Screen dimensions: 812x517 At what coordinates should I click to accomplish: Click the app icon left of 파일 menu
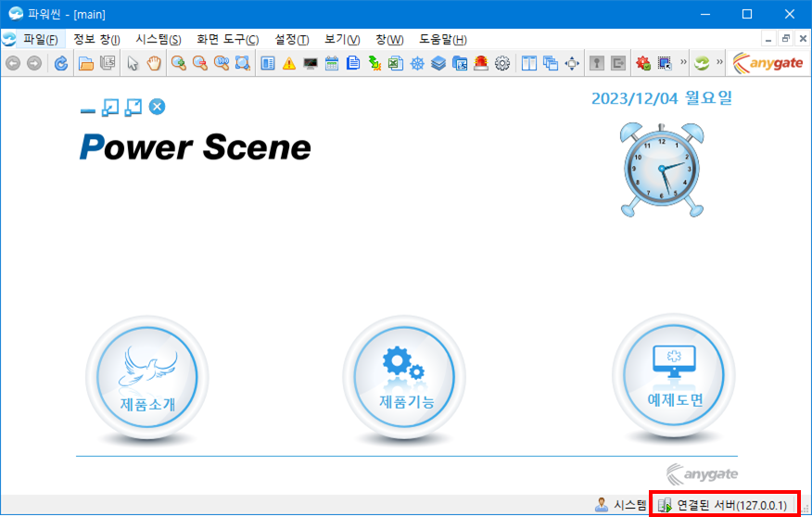point(8,39)
